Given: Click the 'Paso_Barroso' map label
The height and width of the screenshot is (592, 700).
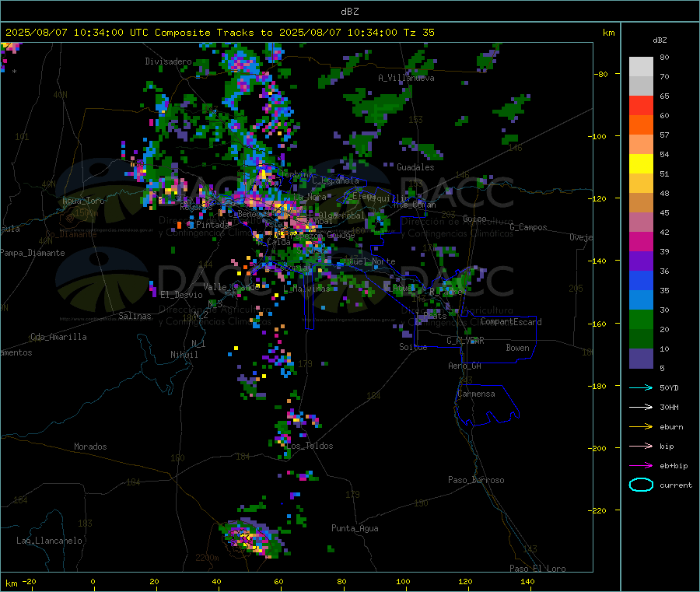Looking at the screenshot, I should pos(476,480).
